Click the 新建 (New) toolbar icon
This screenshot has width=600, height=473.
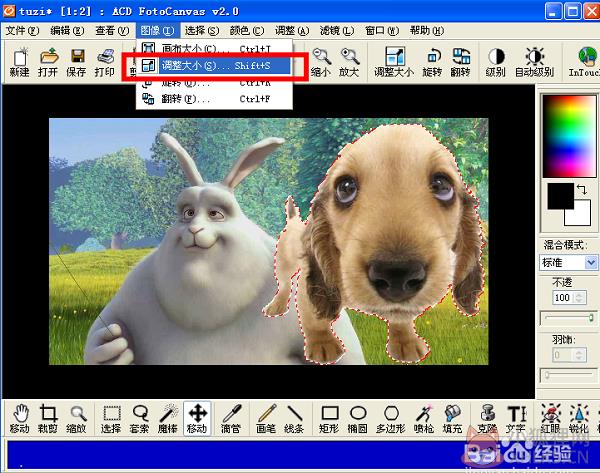tap(20, 62)
